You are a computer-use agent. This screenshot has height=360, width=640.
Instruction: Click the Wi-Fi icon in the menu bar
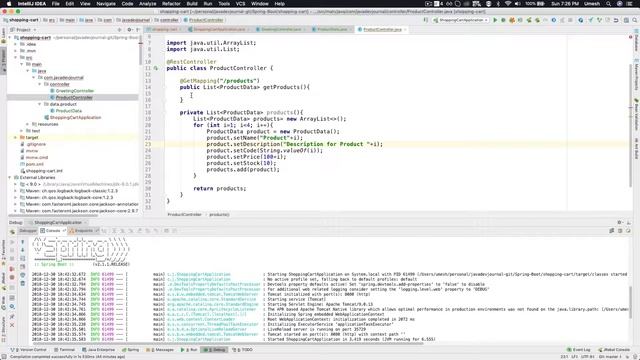[508, 4]
